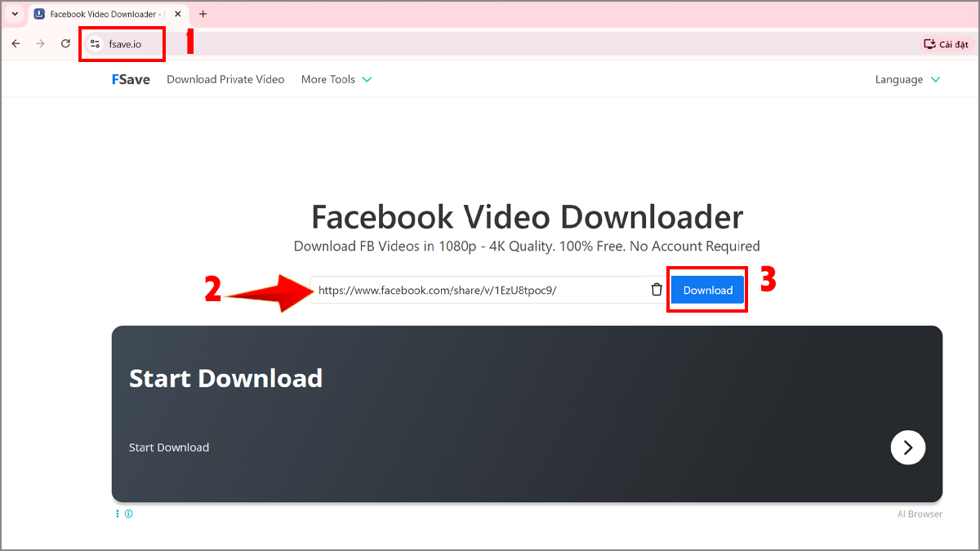This screenshot has height=551, width=980.
Task: Open site settings icon in the address bar
Action: click(95, 43)
